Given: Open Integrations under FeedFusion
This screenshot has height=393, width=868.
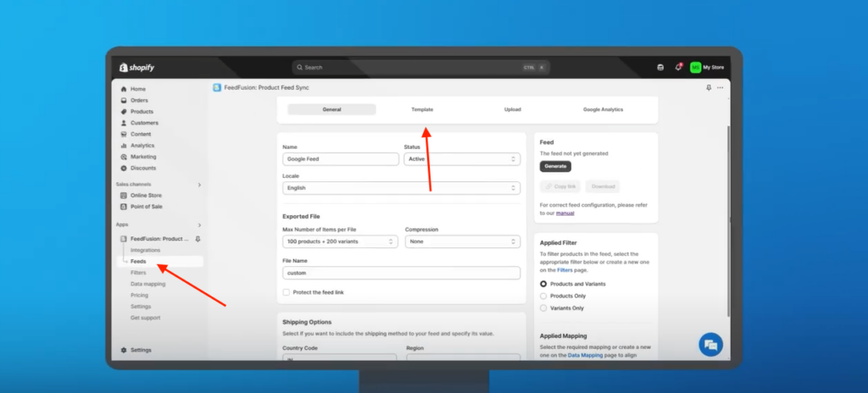Looking at the screenshot, I should point(145,250).
